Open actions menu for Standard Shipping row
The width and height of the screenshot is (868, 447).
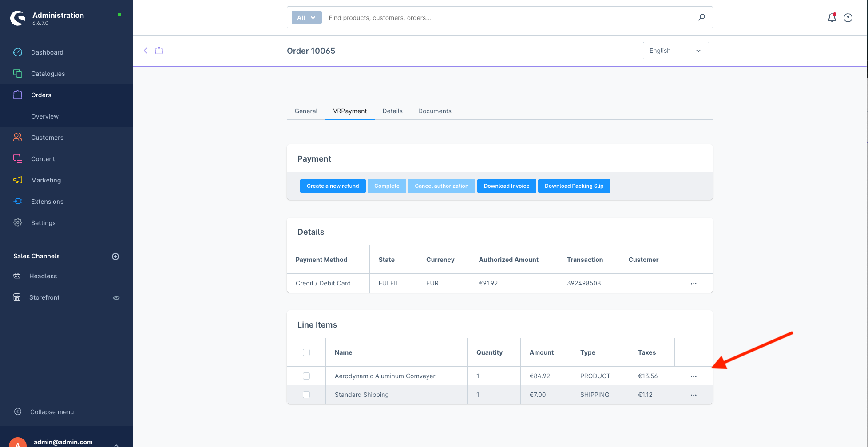[694, 395]
